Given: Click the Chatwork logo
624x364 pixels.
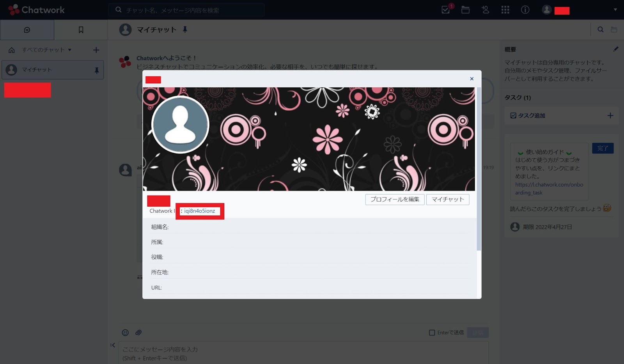Looking at the screenshot, I should pos(36,10).
